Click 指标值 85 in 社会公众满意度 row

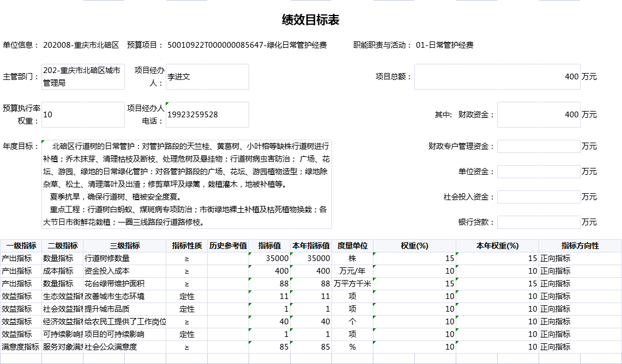point(270,347)
